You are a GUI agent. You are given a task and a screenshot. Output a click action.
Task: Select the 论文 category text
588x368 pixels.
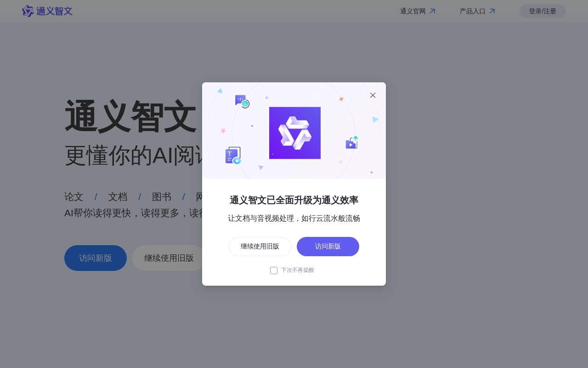74,197
